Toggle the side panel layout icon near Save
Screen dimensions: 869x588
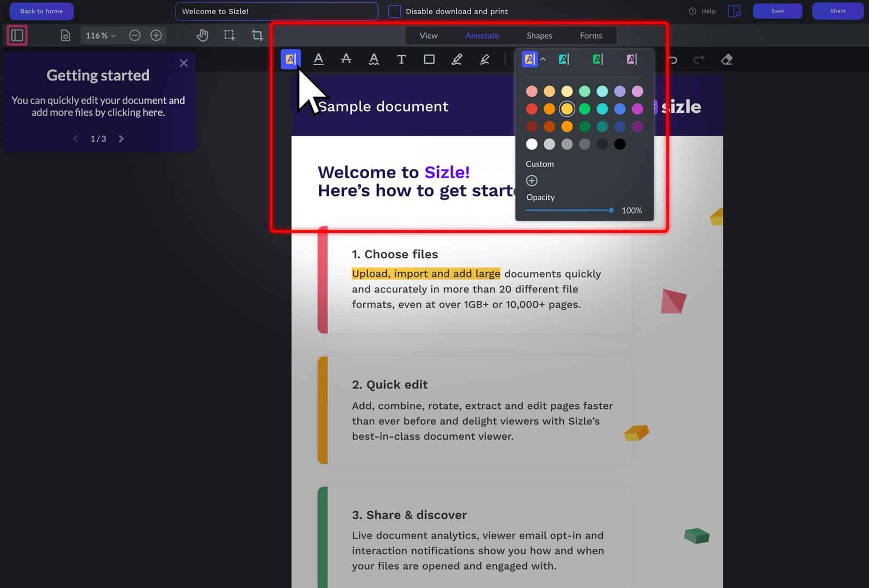coord(734,11)
